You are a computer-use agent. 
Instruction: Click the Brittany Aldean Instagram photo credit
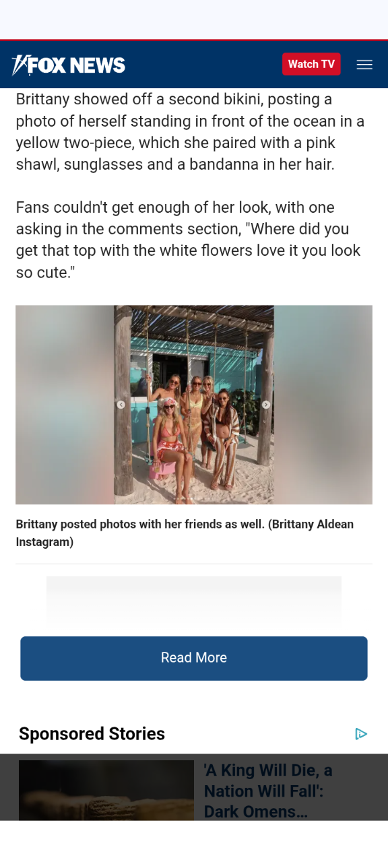click(185, 533)
